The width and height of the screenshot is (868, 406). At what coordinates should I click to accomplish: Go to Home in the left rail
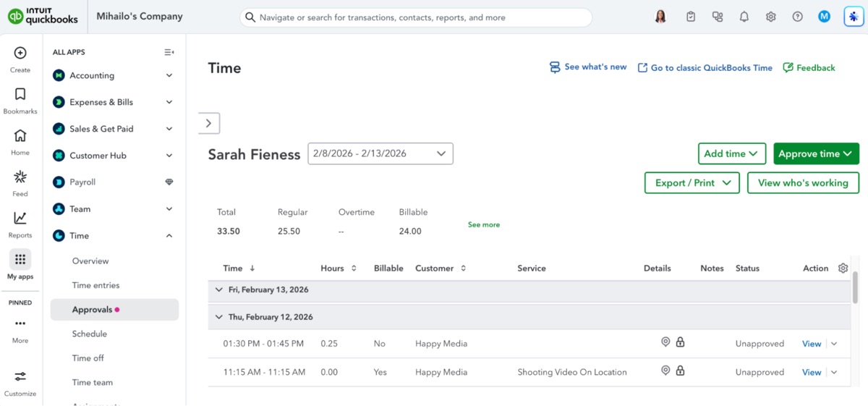click(20, 135)
